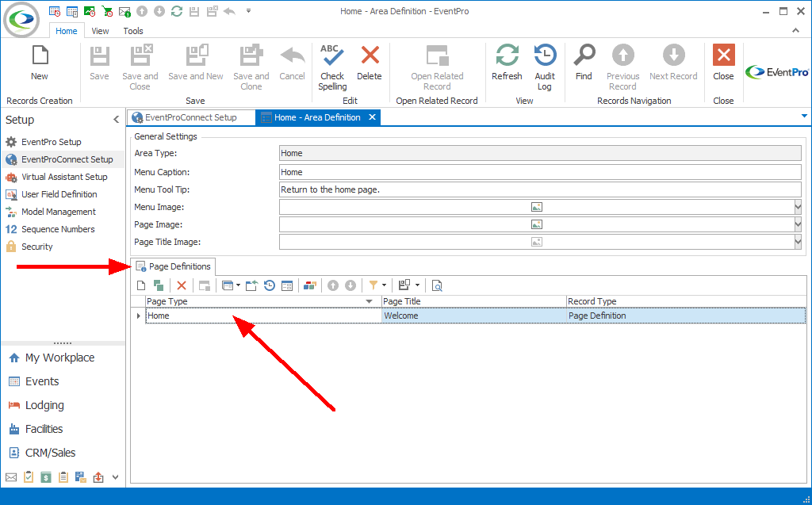The image size is (812, 505).
Task: Click the shopping cart quick access icon
Action: (x=107, y=11)
